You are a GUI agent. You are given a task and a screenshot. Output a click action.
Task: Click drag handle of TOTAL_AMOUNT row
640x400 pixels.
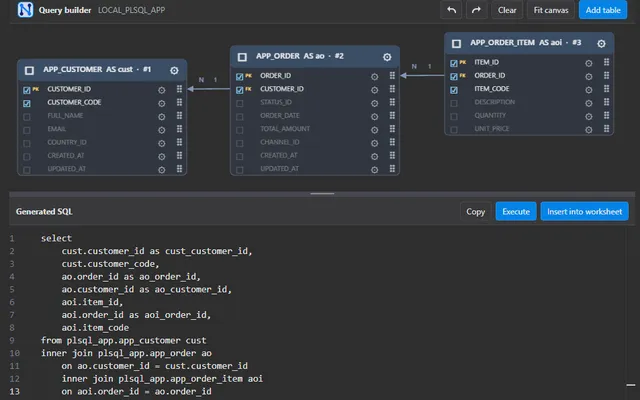392,129
